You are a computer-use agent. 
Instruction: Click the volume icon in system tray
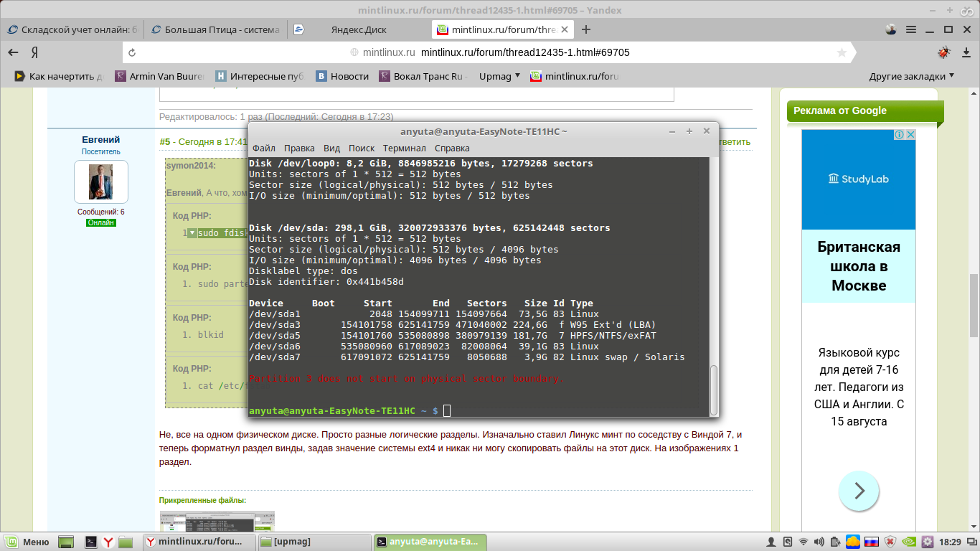point(819,542)
